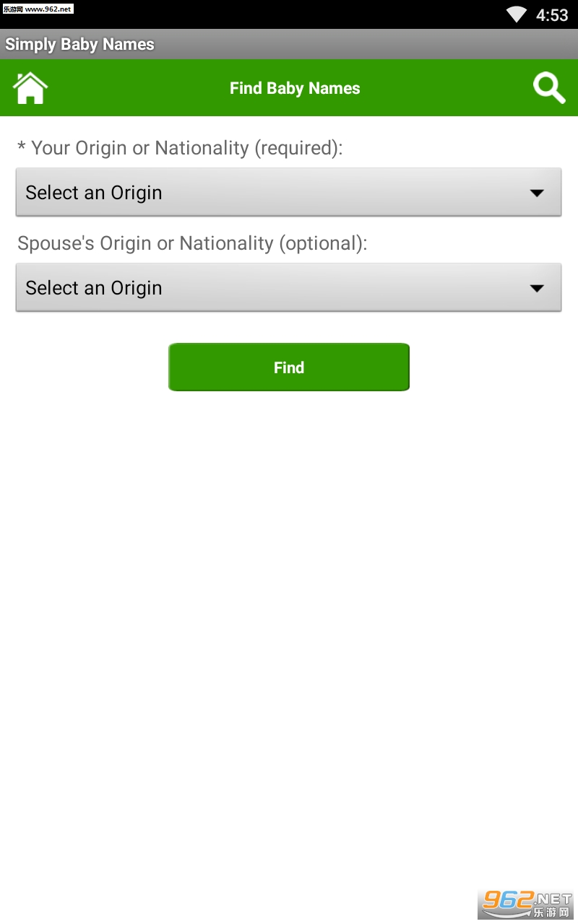Click the 'Find Baby Names' header title

coord(295,88)
